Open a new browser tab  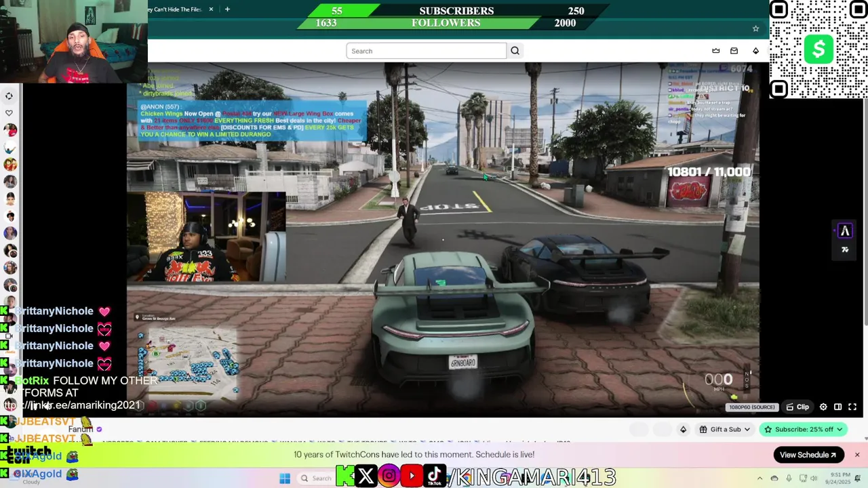coord(227,9)
